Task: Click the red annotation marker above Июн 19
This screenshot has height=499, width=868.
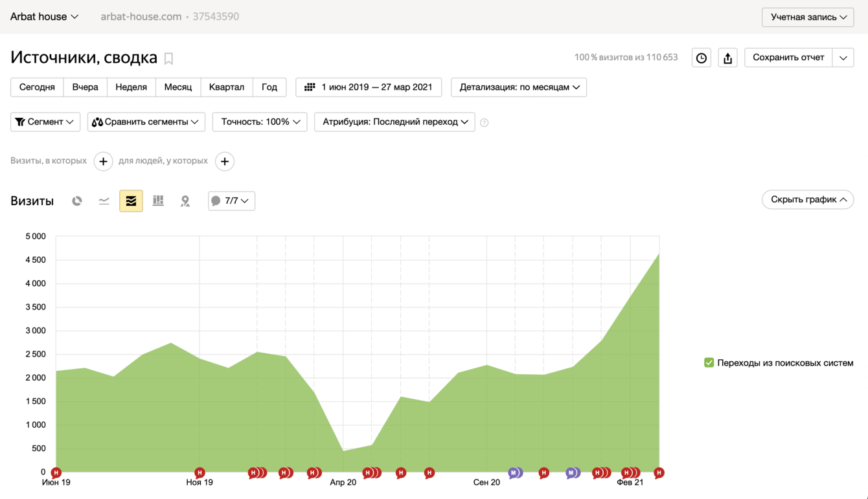Action: pos(56,472)
